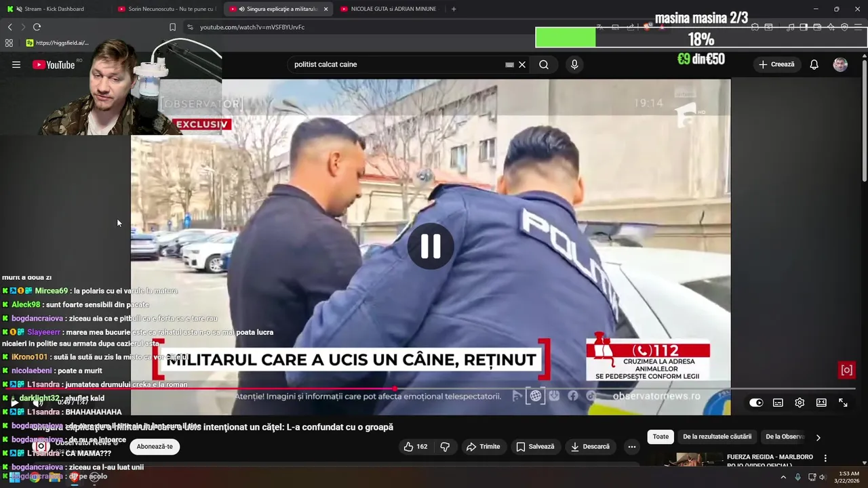
Task: Focus the youtube.com URL address field
Action: click(x=252, y=27)
